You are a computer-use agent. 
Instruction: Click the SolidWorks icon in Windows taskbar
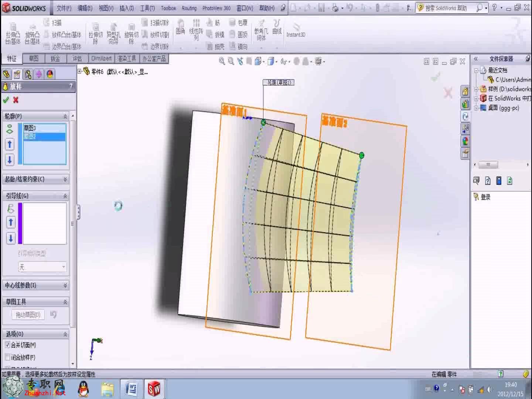154,389
